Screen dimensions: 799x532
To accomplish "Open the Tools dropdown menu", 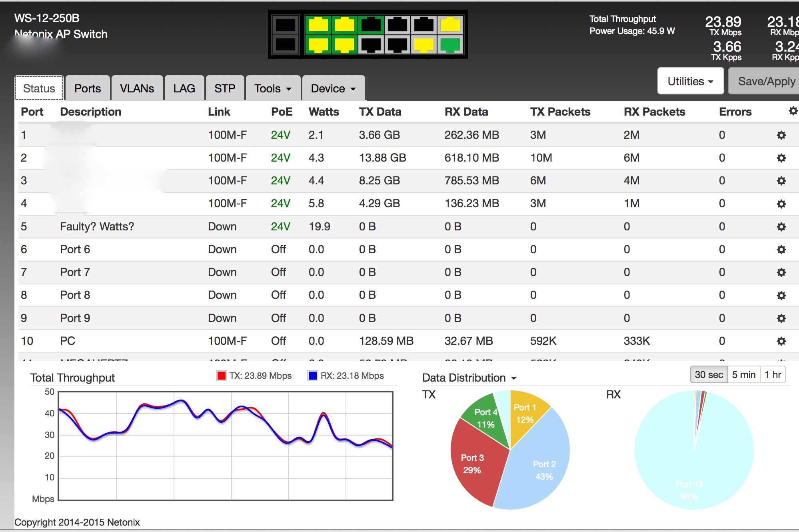I will coord(273,88).
